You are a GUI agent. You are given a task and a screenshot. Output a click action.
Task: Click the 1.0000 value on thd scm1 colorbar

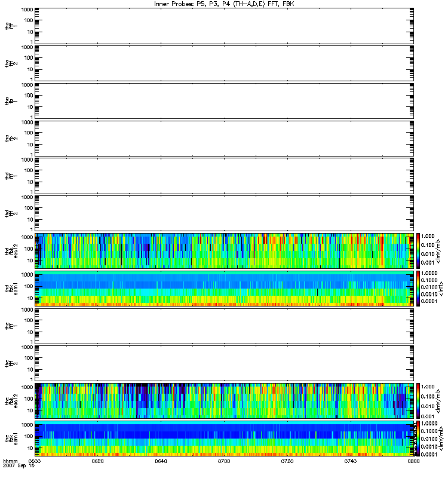(x=429, y=274)
